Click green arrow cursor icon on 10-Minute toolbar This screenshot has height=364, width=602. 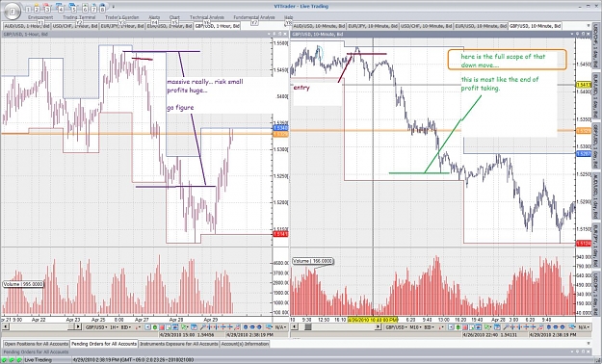[x=488, y=327]
